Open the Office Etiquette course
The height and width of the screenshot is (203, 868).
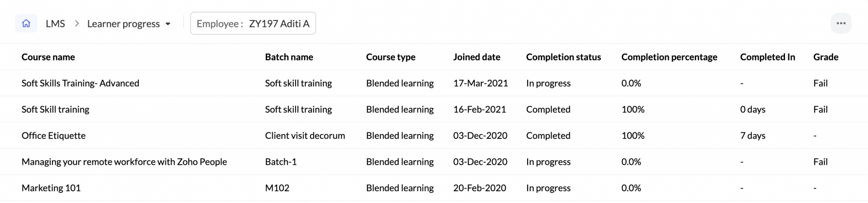(53, 136)
